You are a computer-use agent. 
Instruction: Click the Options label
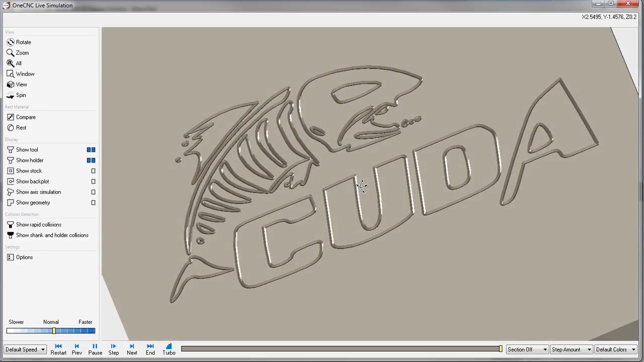click(24, 257)
